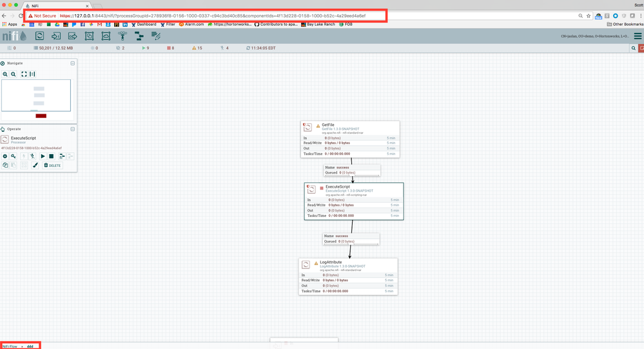Select the Funnel toolbar icon
This screenshot has height=349, width=644.
pyautogui.click(x=122, y=36)
